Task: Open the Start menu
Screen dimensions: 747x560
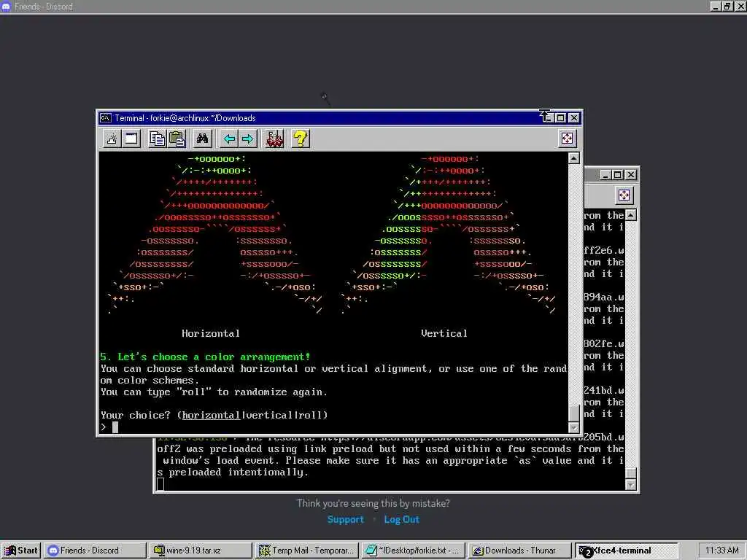Action: coord(21,551)
